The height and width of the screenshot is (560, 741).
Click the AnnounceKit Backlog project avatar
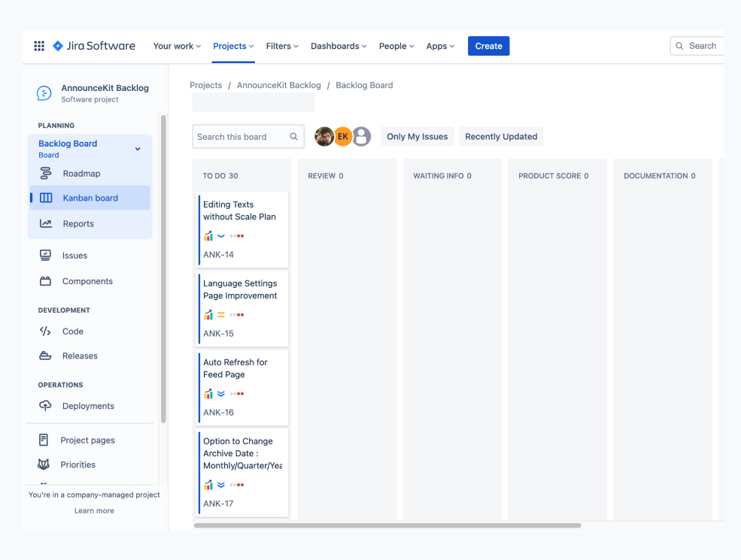pyautogui.click(x=44, y=93)
